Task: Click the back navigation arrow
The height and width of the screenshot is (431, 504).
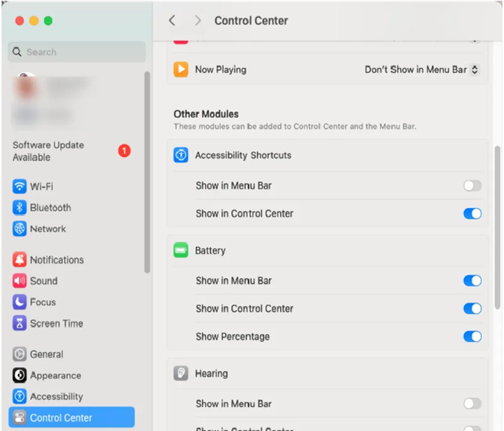Action: (172, 21)
